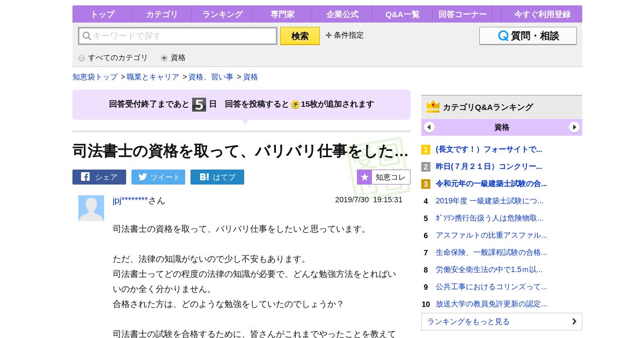The image size is (644, 338).
Task: Click the 条件指定 link
Action: (x=349, y=35)
